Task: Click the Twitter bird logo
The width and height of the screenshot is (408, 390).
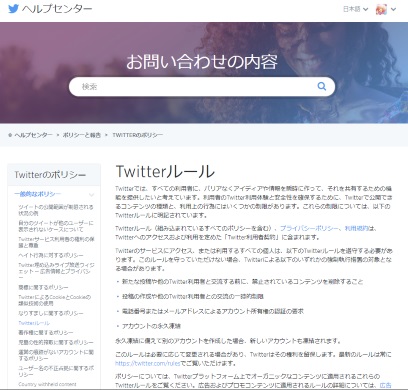Action: [x=13, y=9]
